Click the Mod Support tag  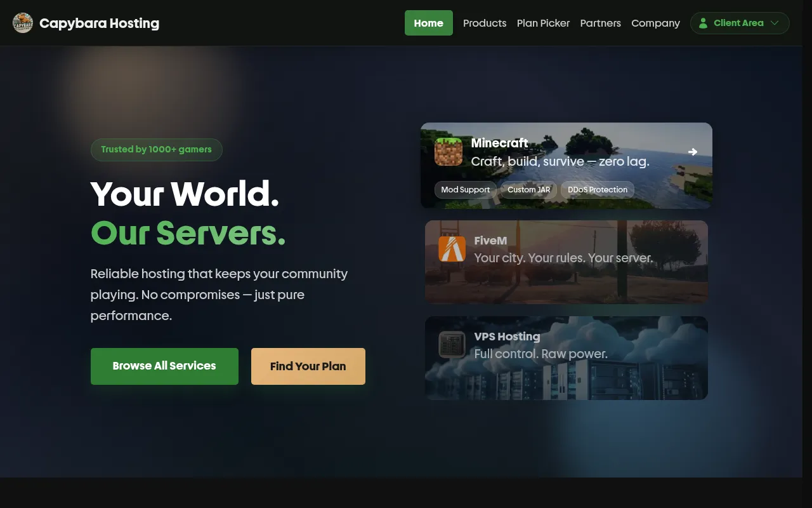[466, 189]
